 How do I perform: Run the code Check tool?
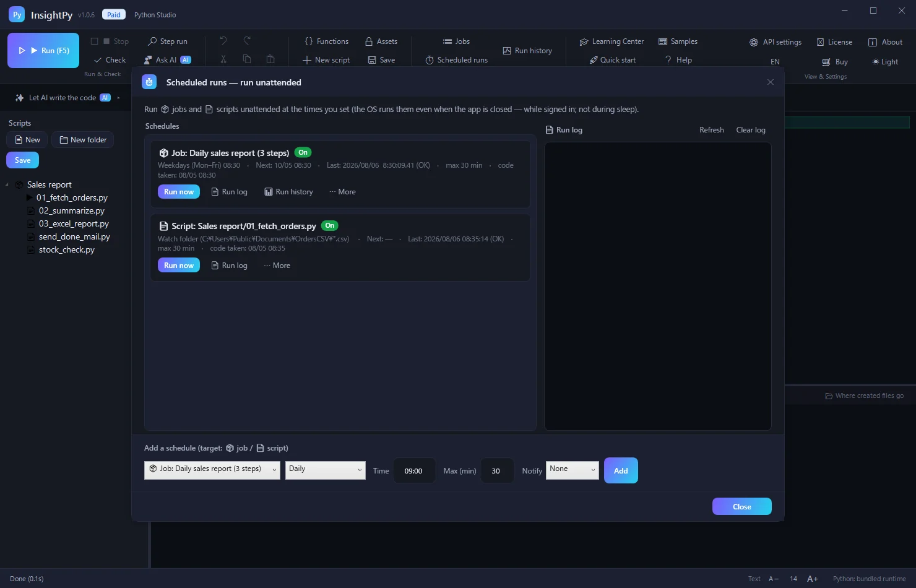tap(110, 60)
